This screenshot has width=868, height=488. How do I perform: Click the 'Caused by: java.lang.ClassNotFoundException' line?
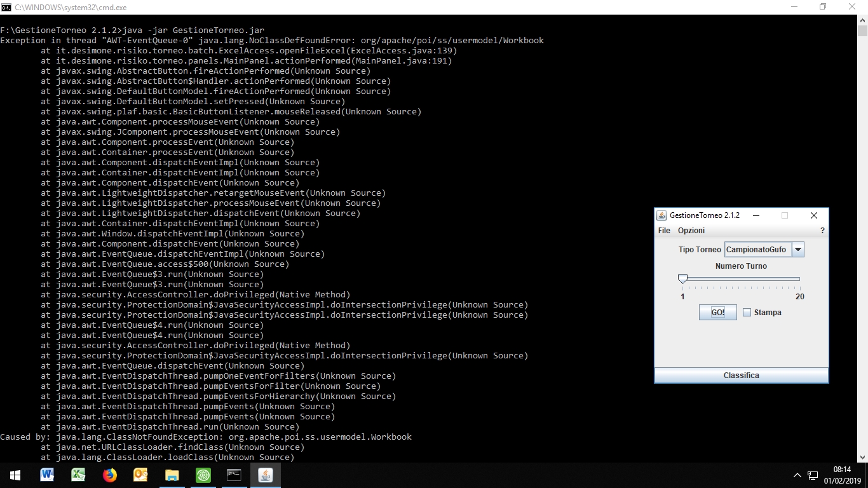point(206,437)
